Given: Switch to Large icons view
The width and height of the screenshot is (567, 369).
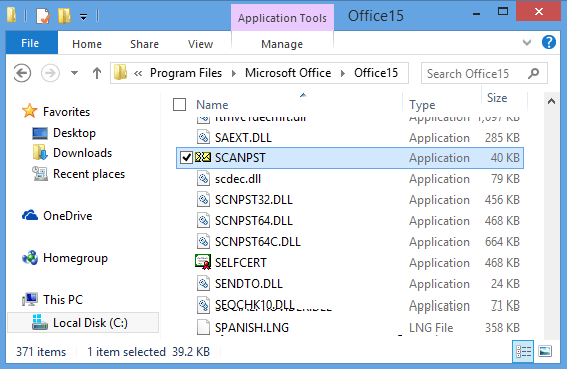Looking at the screenshot, I should coord(545,351).
